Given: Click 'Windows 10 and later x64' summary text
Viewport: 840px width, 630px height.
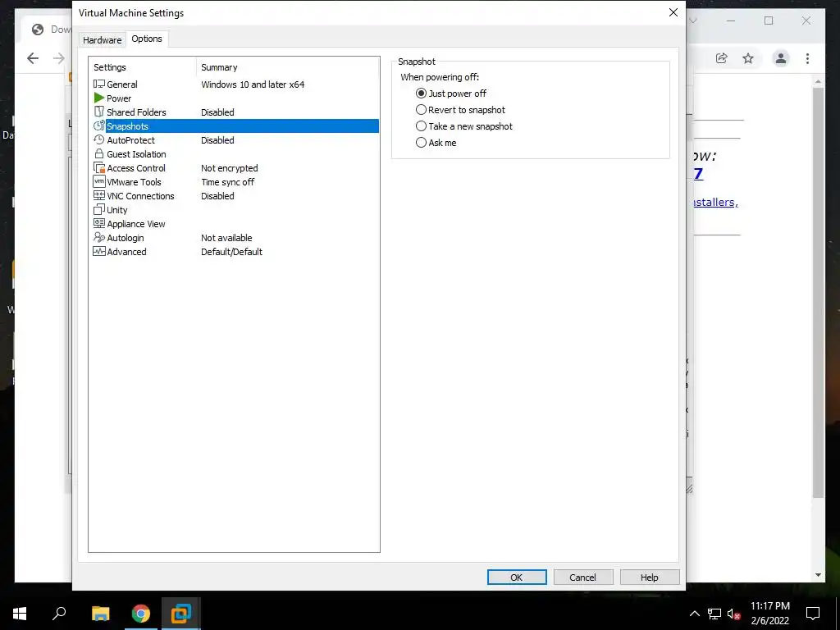Looking at the screenshot, I should click(x=253, y=84).
